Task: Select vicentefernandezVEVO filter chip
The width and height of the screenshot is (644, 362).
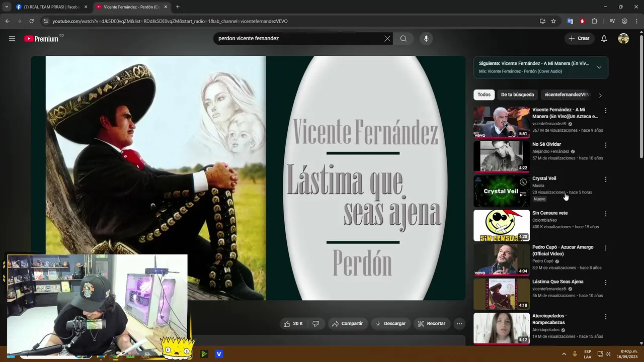Action: coord(567,95)
